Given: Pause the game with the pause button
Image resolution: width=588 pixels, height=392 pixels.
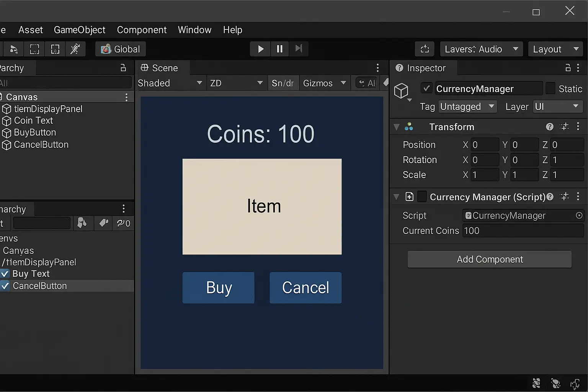Looking at the screenshot, I should coord(280,49).
